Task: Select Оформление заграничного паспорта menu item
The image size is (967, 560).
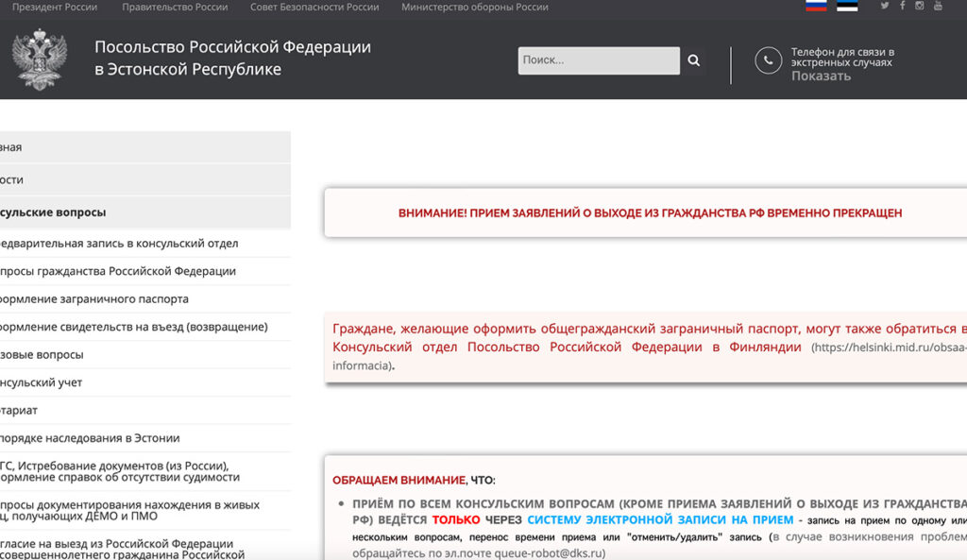Action: tap(93, 299)
